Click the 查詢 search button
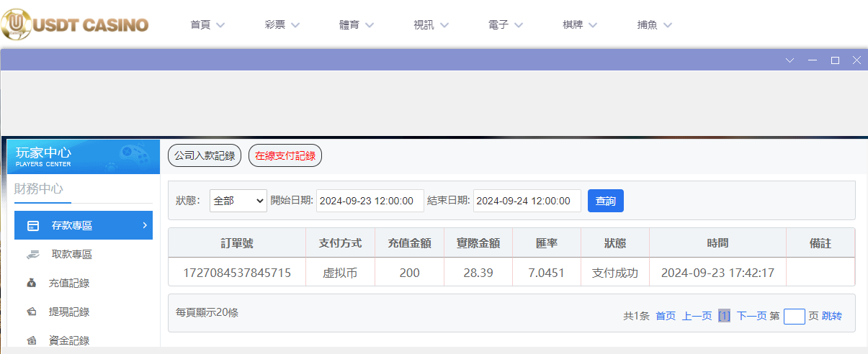 click(x=606, y=201)
